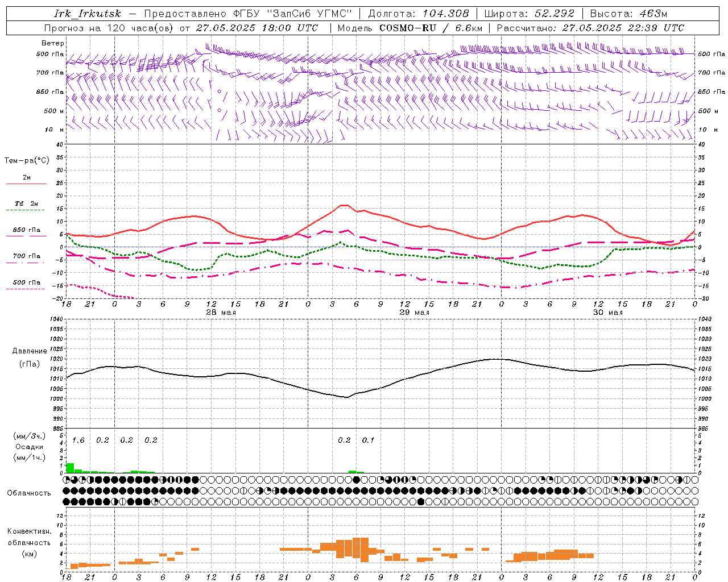The width and height of the screenshot is (728, 582).
Task: Click the Ветер wind panel label
Action: pyautogui.click(x=53, y=43)
